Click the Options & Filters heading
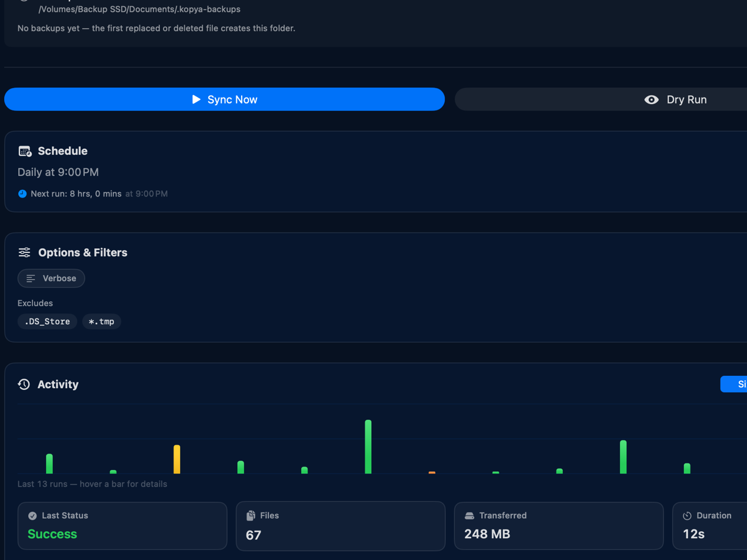747x560 pixels. [x=83, y=252]
